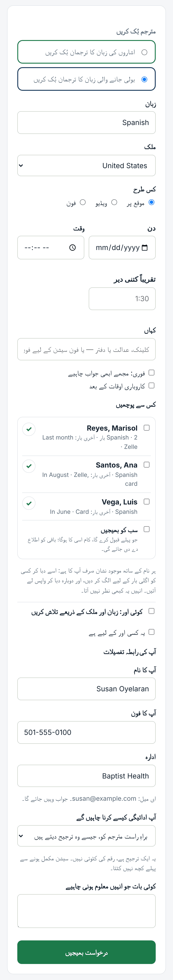Click the empty notes textarea
The height and width of the screenshot is (980, 173).
coord(86,911)
